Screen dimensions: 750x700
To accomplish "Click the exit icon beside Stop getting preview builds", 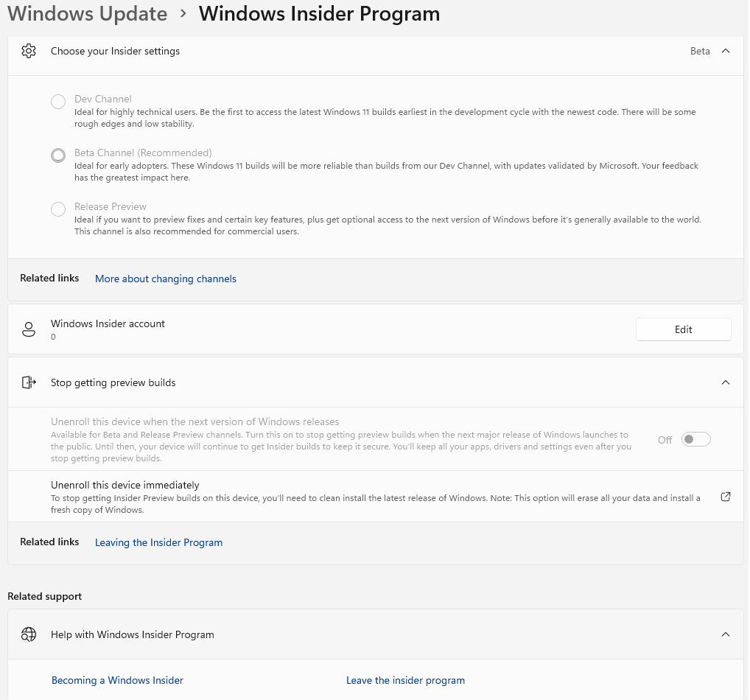I will 29,382.
